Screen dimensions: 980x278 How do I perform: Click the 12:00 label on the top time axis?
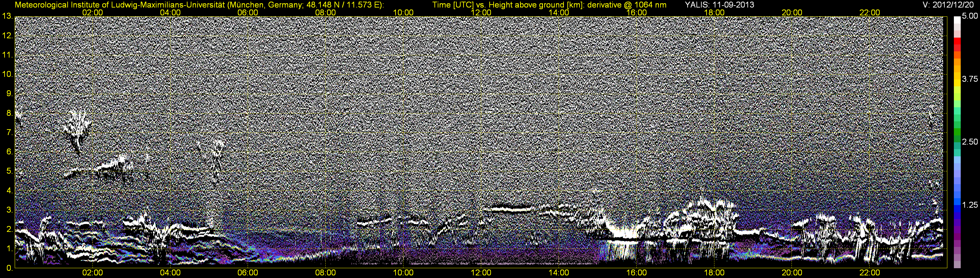[481, 12]
